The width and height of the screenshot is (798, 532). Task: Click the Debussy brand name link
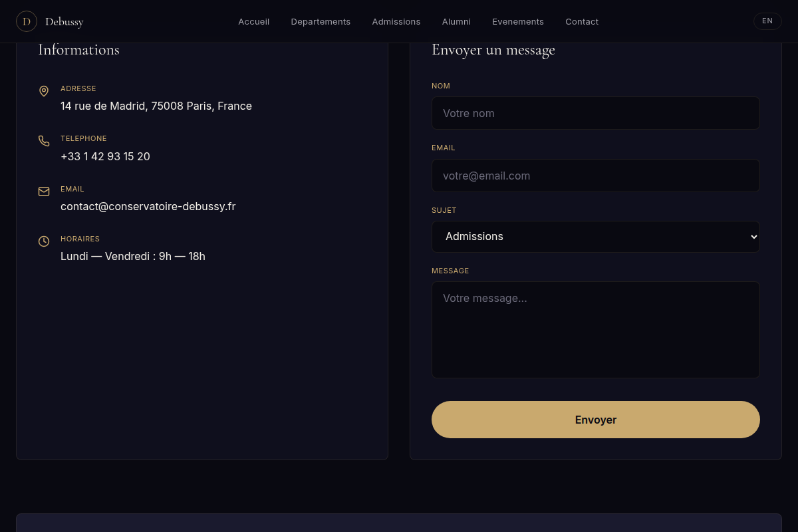(x=65, y=22)
